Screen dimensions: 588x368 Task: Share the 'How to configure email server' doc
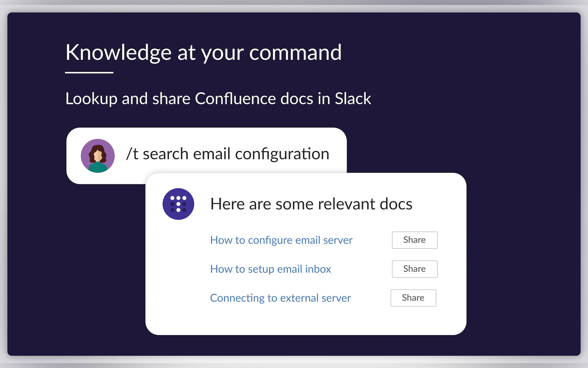(x=414, y=240)
